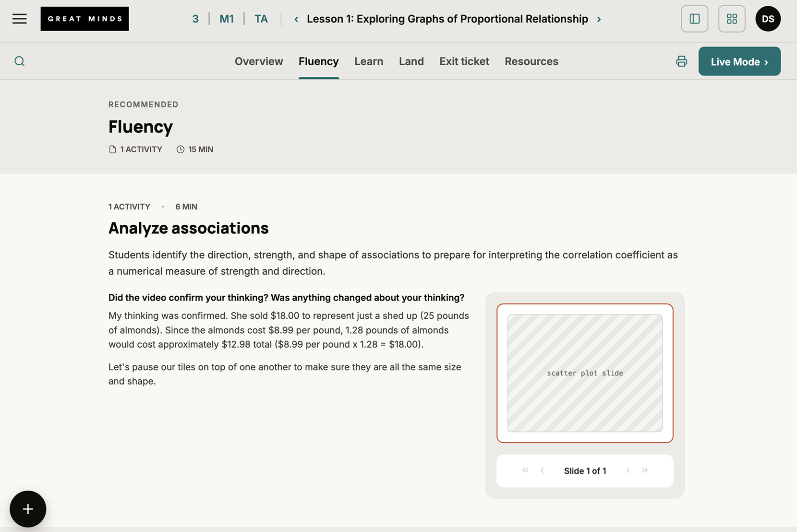Open the DS user avatar menu

click(x=768, y=19)
